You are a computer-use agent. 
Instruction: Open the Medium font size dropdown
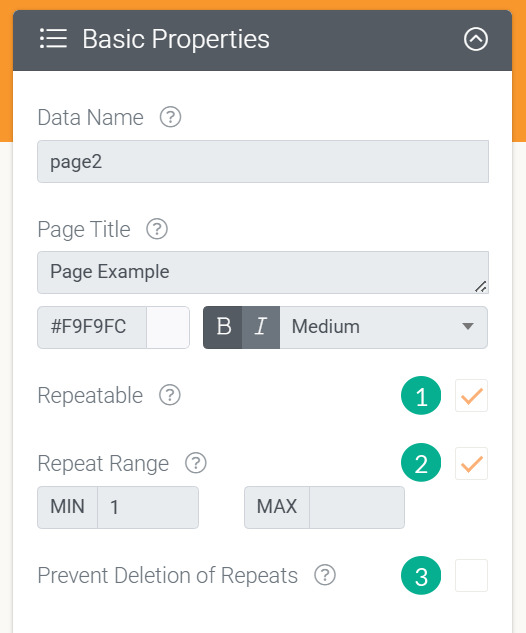[383, 327]
